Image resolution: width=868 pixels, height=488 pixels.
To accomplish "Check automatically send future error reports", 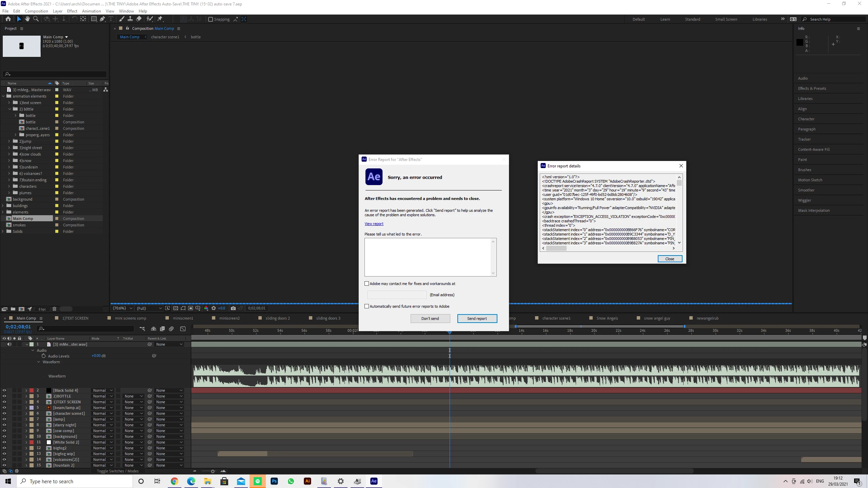I will click(x=367, y=306).
